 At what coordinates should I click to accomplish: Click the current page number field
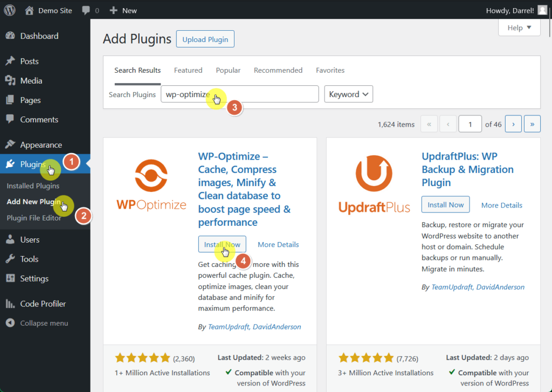coord(470,124)
